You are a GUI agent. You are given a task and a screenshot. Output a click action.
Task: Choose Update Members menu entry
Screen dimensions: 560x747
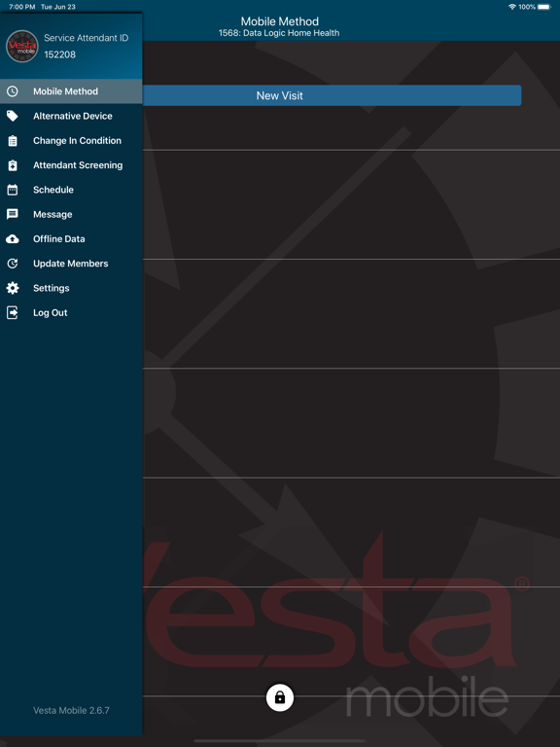[x=71, y=264]
